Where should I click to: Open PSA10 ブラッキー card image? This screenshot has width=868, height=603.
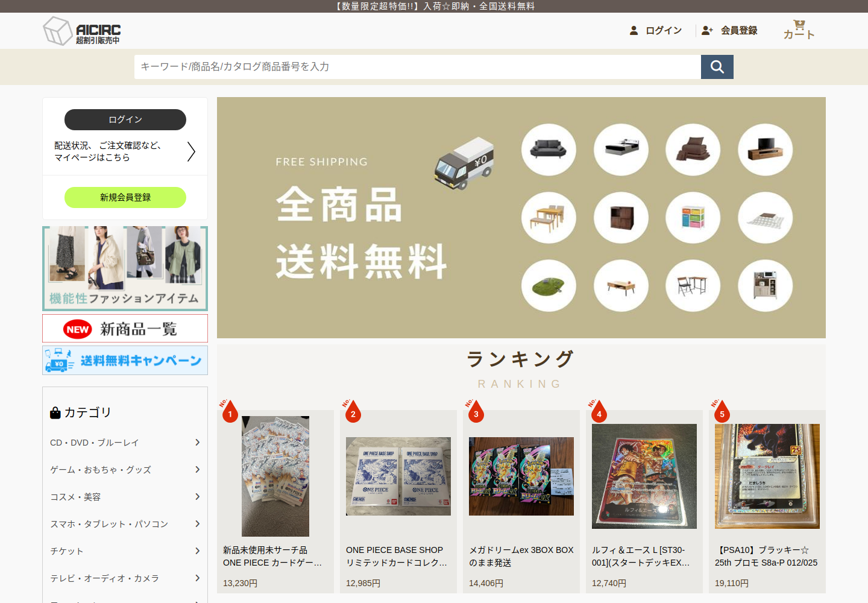click(x=767, y=476)
